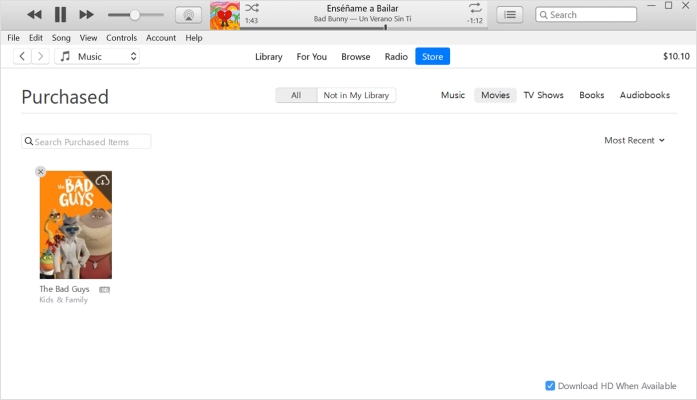Click The Bad Guys title text
The width and height of the screenshot is (697, 400).
click(x=64, y=289)
